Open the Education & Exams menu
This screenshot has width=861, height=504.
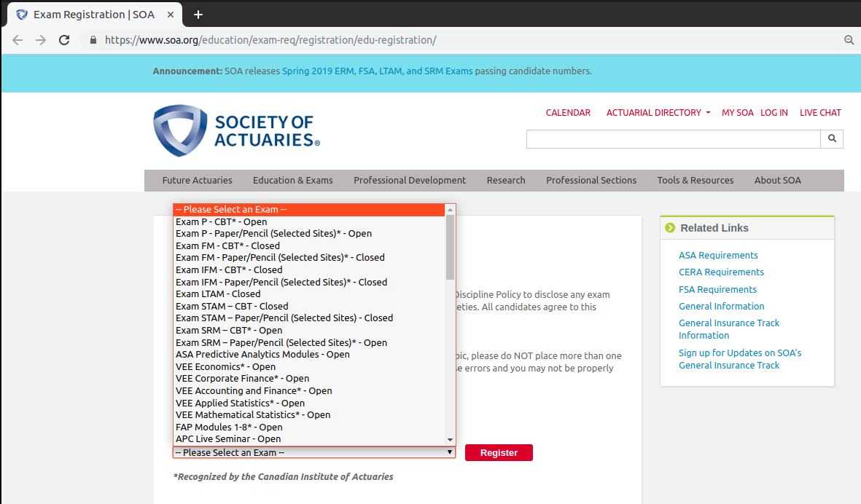point(292,181)
